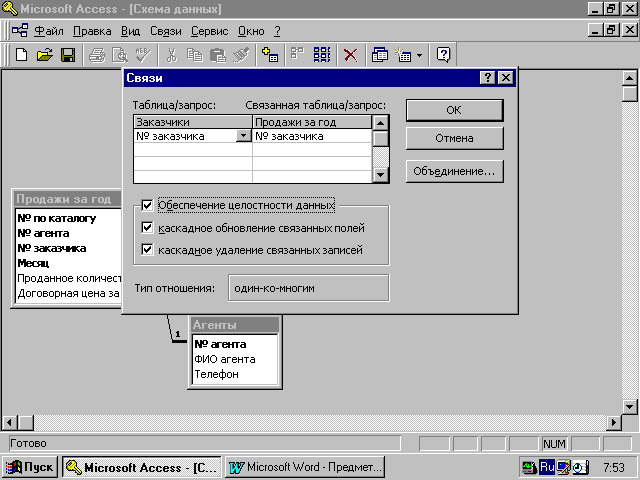Click the Пуск start button
Viewport: 640px width, 480px height.
pyautogui.click(x=30, y=467)
